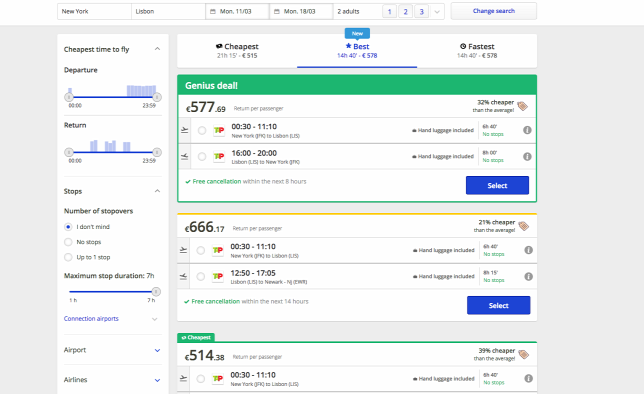Click tag icon on Cheapest tab
This screenshot has height=394, width=644.
click(219, 46)
